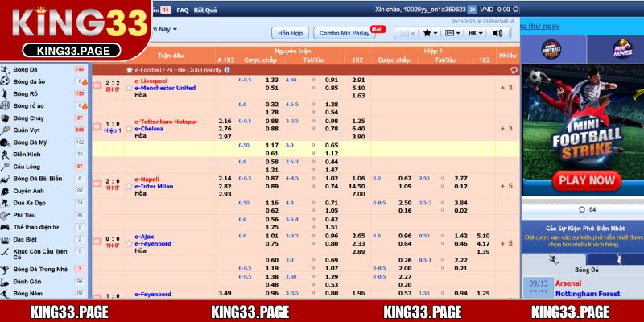Open the Thể thao điện tử gamepad icon
644x322 pixels.
[x=5, y=227]
